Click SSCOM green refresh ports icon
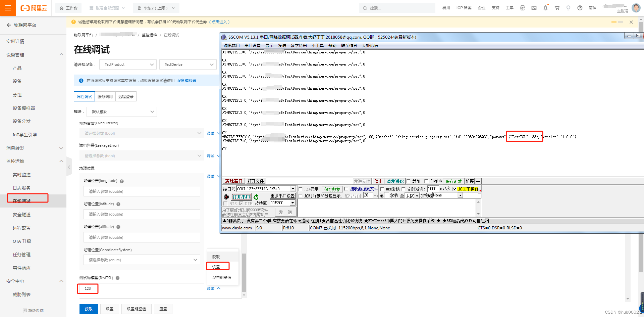 pyautogui.click(x=256, y=197)
